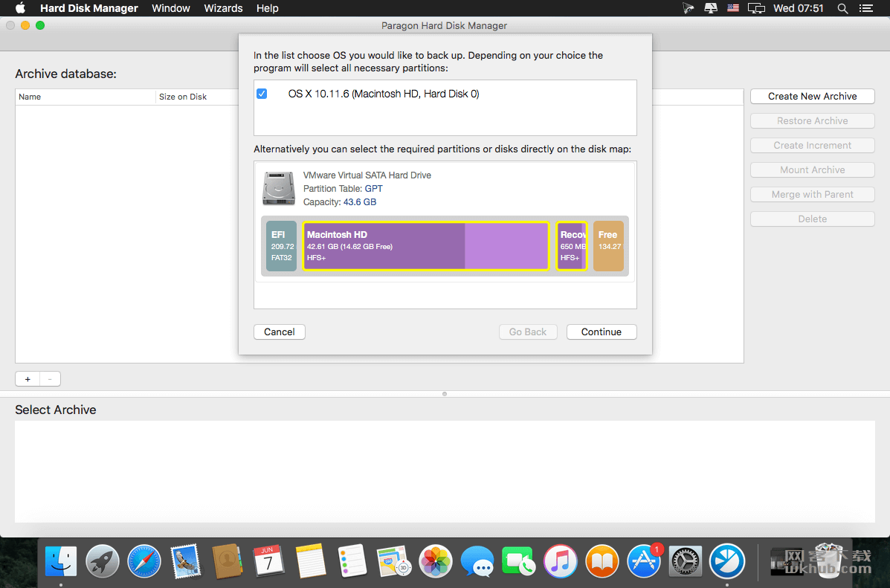This screenshot has height=588, width=890.
Task: Open FaceTime from the Dock
Action: tap(518, 561)
